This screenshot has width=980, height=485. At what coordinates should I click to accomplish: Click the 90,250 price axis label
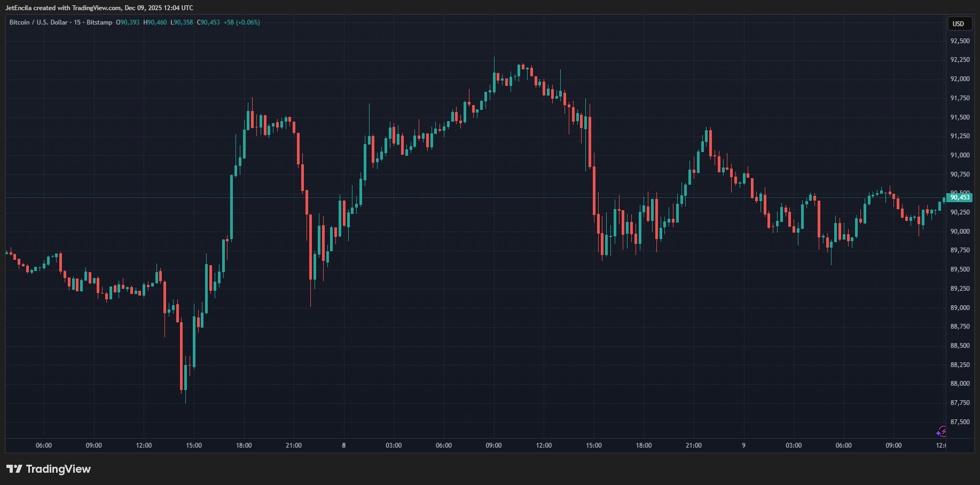click(x=960, y=212)
